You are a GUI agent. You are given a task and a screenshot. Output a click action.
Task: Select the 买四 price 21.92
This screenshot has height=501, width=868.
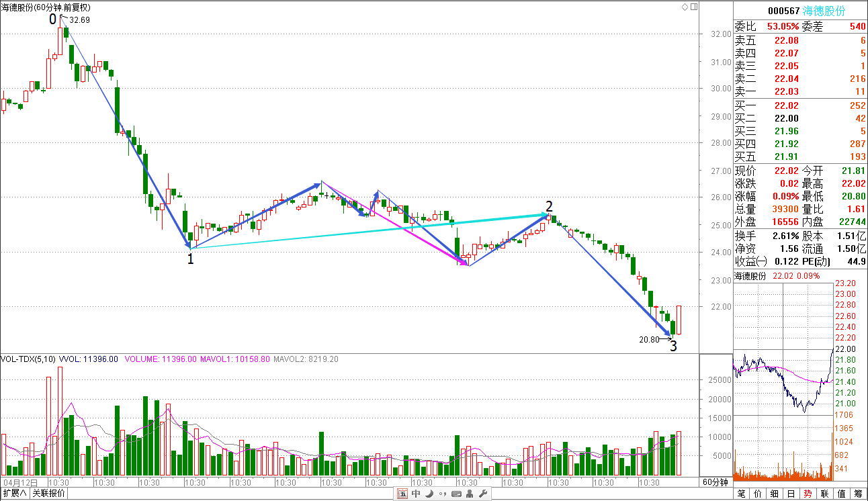pyautogui.click(x=787, y=144)
